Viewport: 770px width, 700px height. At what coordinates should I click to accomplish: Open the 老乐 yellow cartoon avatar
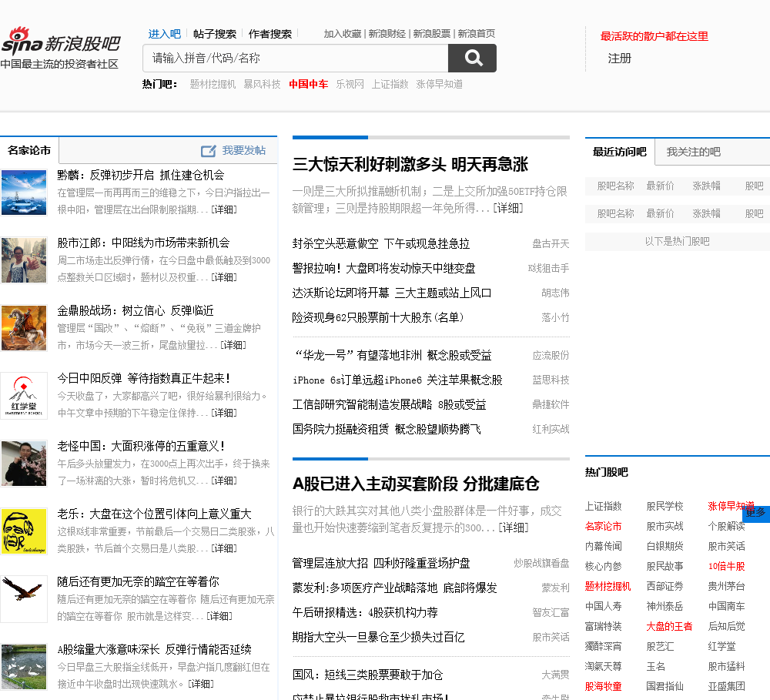pyautogui.click(x=24, y=531)
